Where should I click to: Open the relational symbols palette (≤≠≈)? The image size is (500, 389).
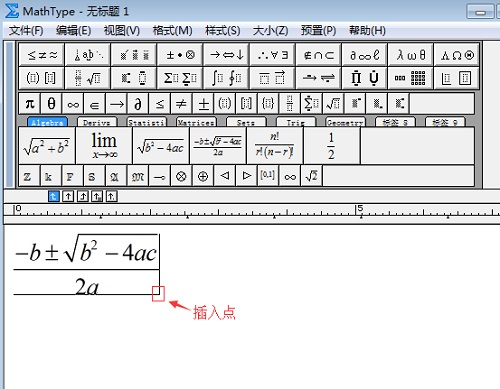42,55
